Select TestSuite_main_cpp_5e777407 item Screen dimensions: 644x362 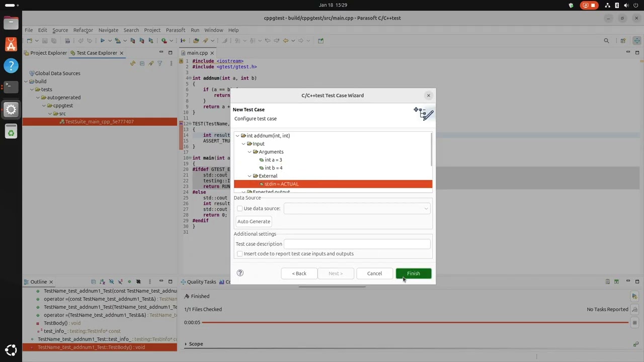pyautogui.click(x=100, y=122)
